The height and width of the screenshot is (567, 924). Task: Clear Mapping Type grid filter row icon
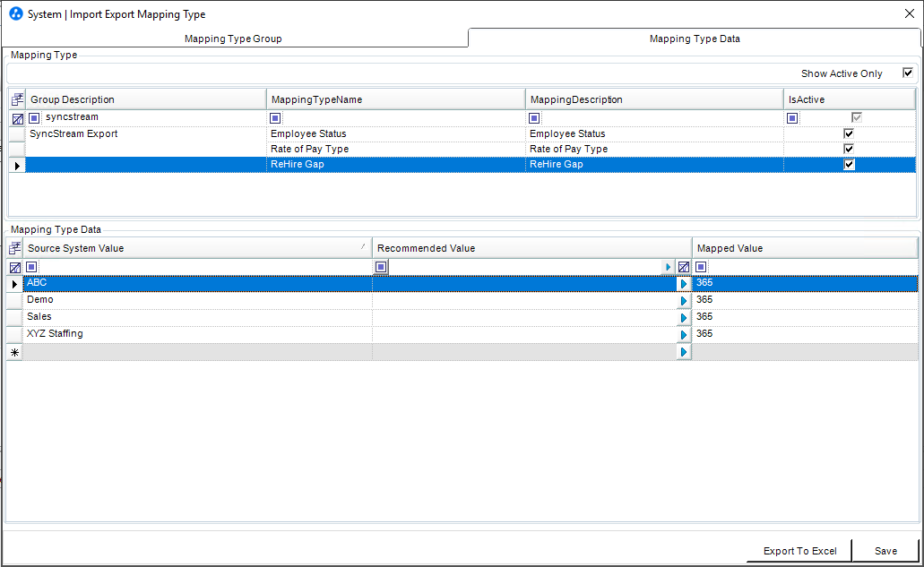18,118
